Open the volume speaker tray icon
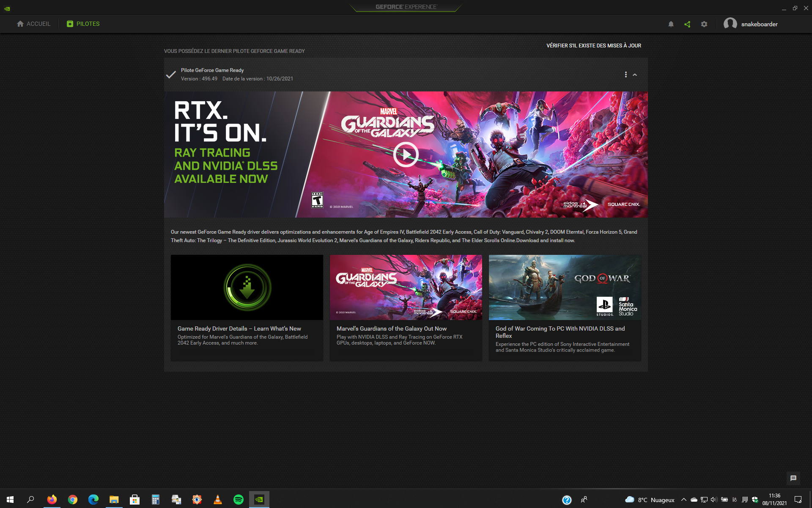This screenshot has height=508, width=812. click(x=714, y=500)
